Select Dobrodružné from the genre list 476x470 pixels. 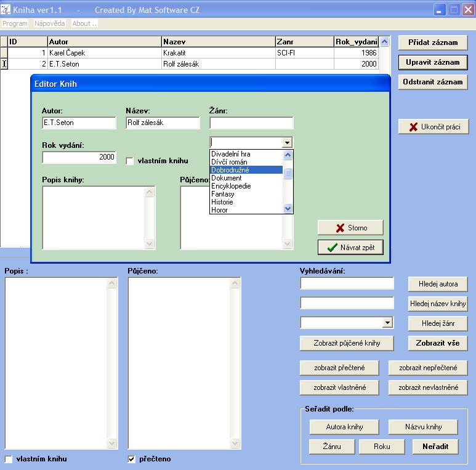246,170
